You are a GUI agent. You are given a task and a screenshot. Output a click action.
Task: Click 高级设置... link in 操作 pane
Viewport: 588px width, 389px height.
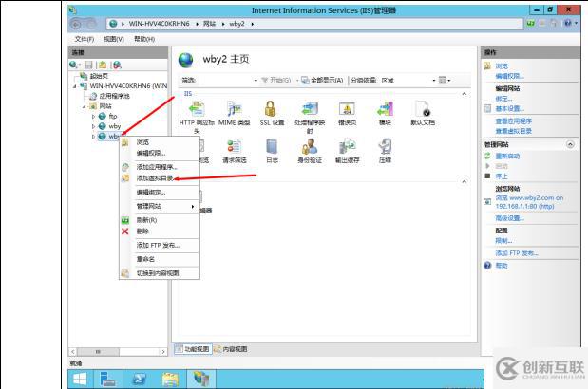pyautogui.click(x=509, y=218)
